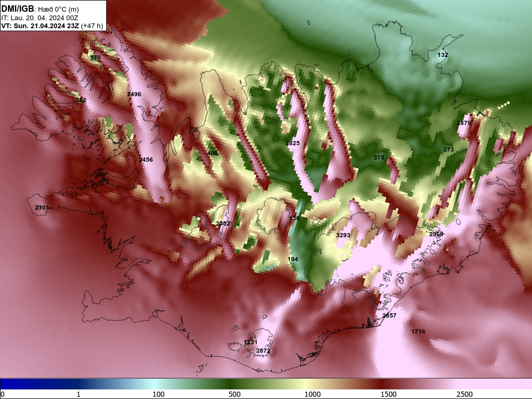Click the map value 1231
532x399 pixels.
[x=251, y=342]
